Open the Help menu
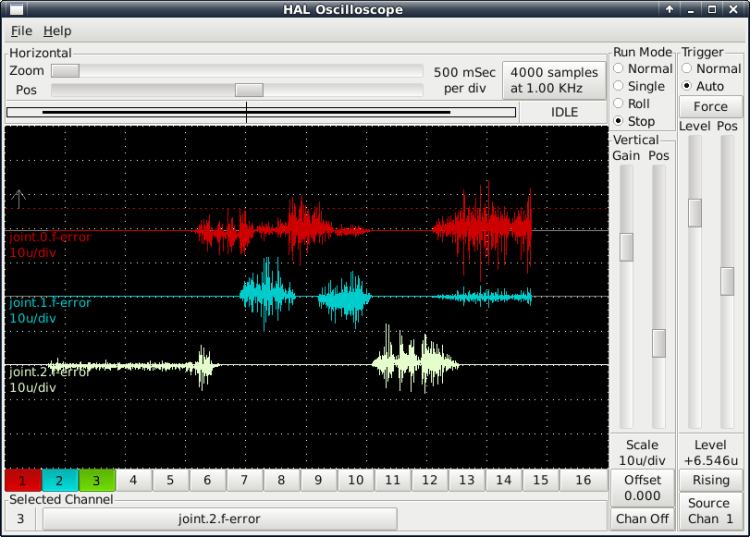 click(x=57, y=31)
